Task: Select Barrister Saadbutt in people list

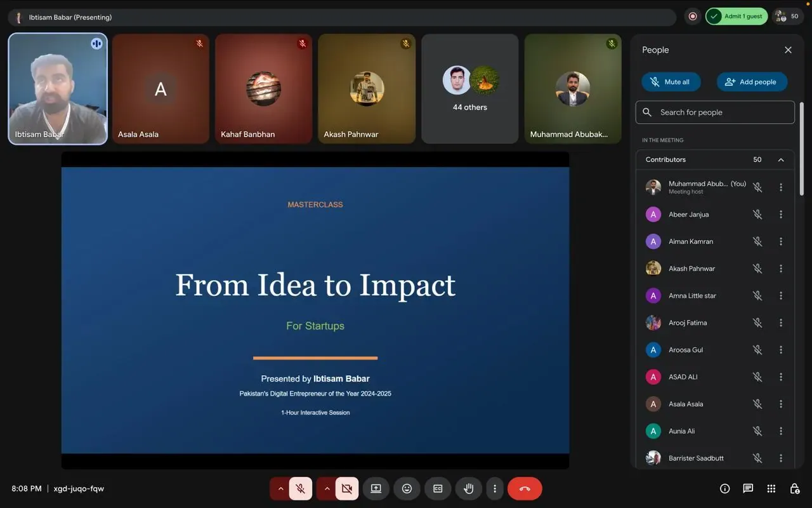Action: point(715,458)
